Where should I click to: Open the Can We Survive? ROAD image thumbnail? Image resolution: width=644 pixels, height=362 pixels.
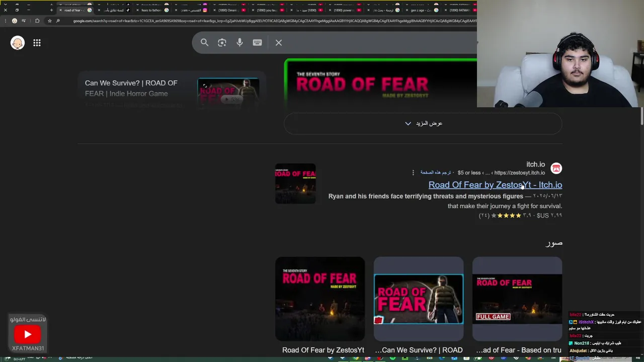click(419, 299)
